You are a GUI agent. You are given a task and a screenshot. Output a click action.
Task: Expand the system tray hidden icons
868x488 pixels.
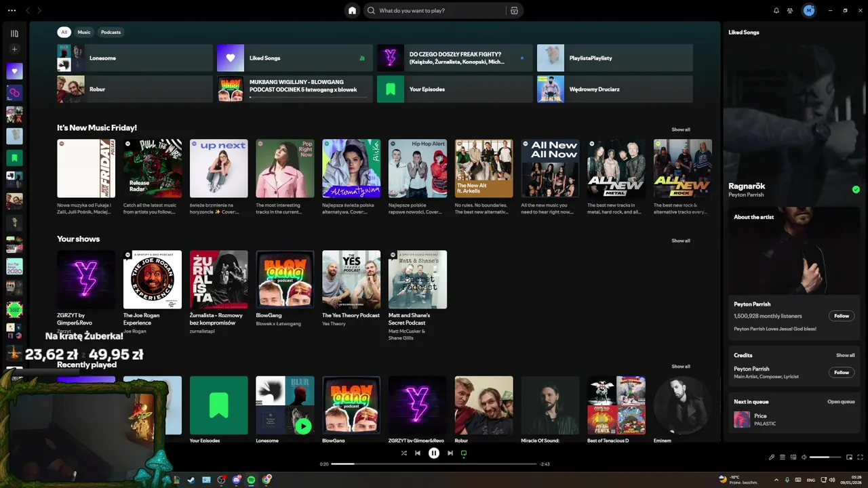tap(776, 480)
